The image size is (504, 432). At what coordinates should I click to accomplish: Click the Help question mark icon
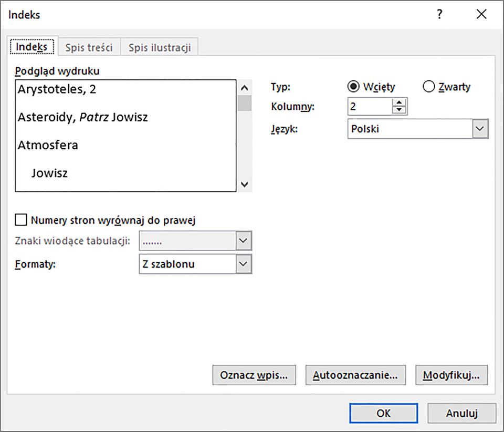439,15
